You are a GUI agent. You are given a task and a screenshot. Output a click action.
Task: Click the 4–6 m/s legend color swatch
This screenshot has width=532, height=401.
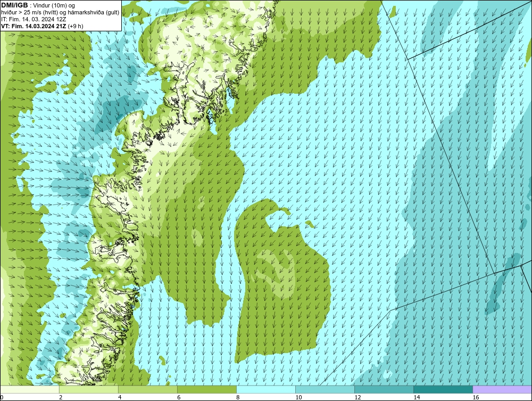pyautogui.click(x=147, y=389)
